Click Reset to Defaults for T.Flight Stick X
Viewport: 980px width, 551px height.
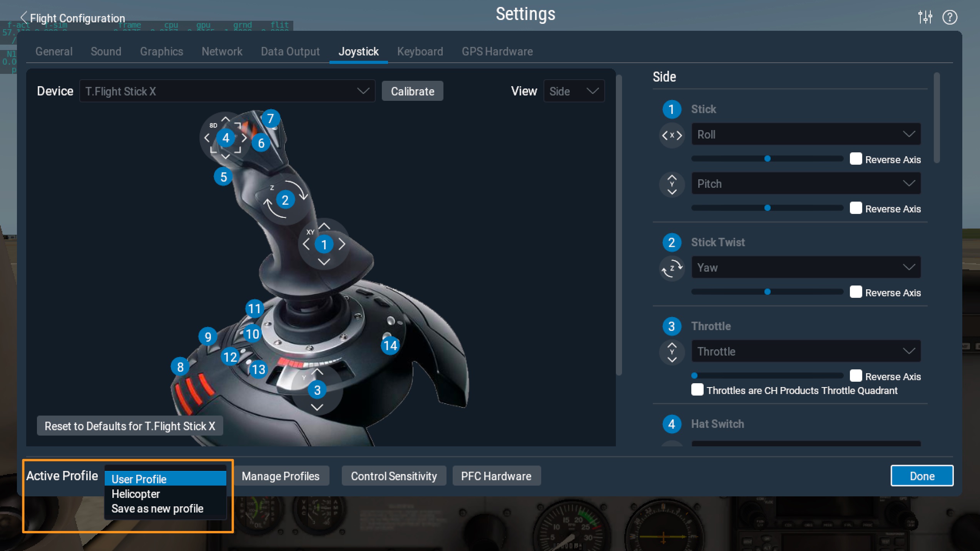point(130,425)
